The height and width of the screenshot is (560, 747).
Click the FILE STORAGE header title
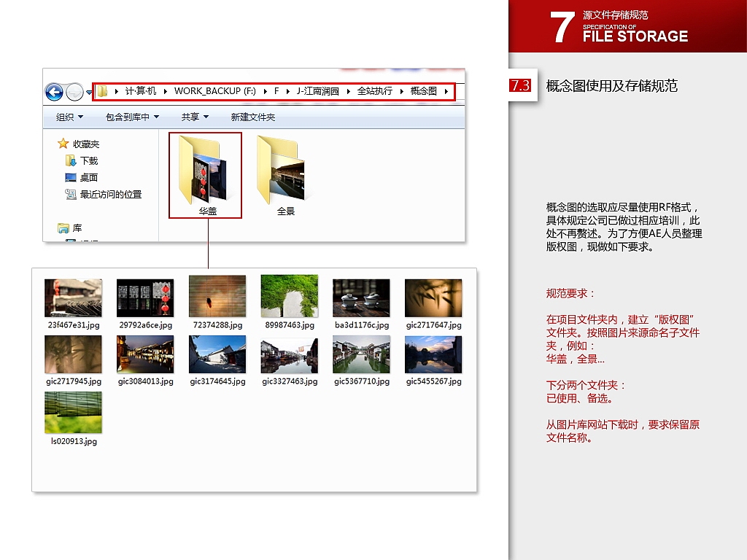click(635, 36)
